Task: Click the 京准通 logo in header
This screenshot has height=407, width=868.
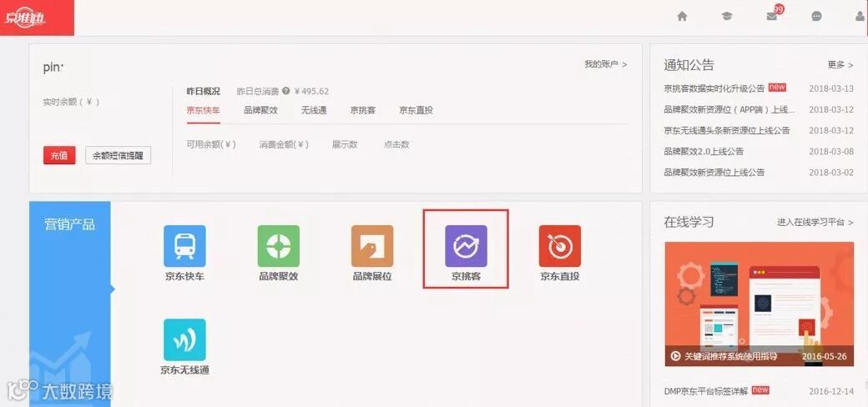Action: pyautogui.click(x=26, y=18)
